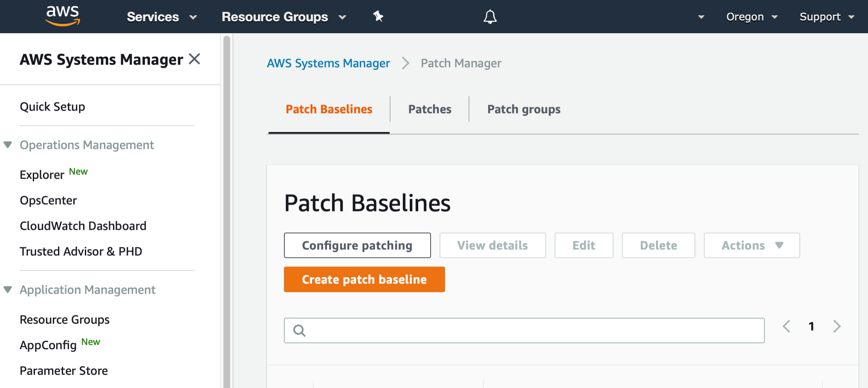Switch to the Patch groups tab
Image resolution: width=868 pixels, height=388 pixels.
coord(524,109)
